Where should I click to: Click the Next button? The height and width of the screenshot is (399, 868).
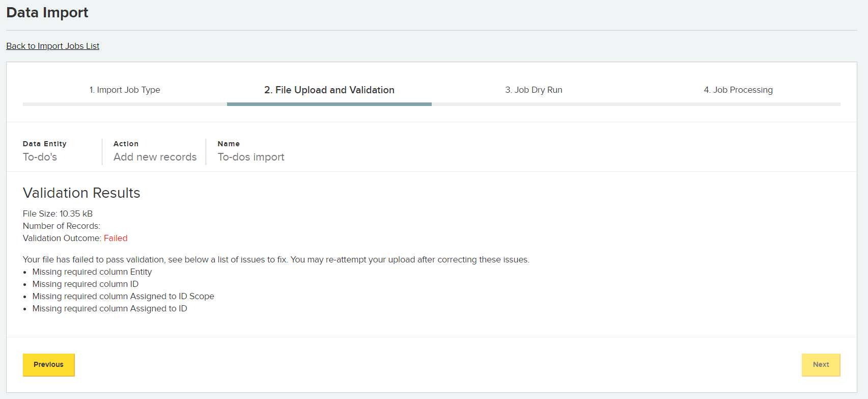(821, 365)
